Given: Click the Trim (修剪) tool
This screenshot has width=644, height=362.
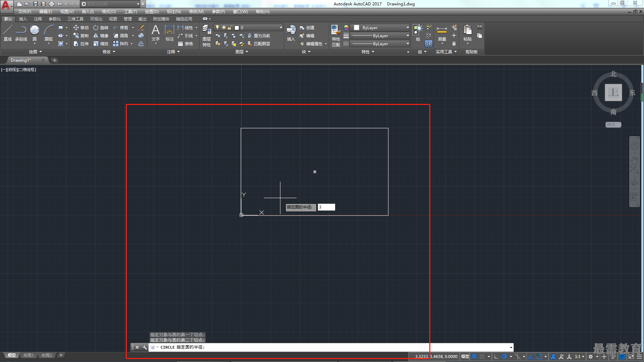Looking at the screenshot, I should point(121,27).
